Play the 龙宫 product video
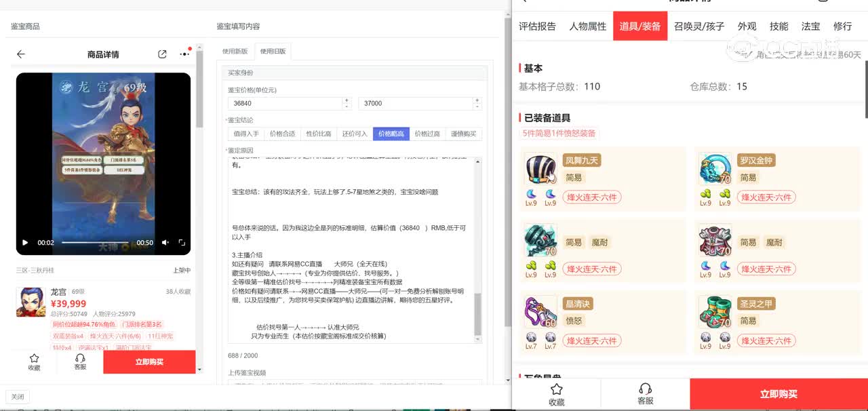This screenshot has height=411, width=868. (x=26, y=242)
